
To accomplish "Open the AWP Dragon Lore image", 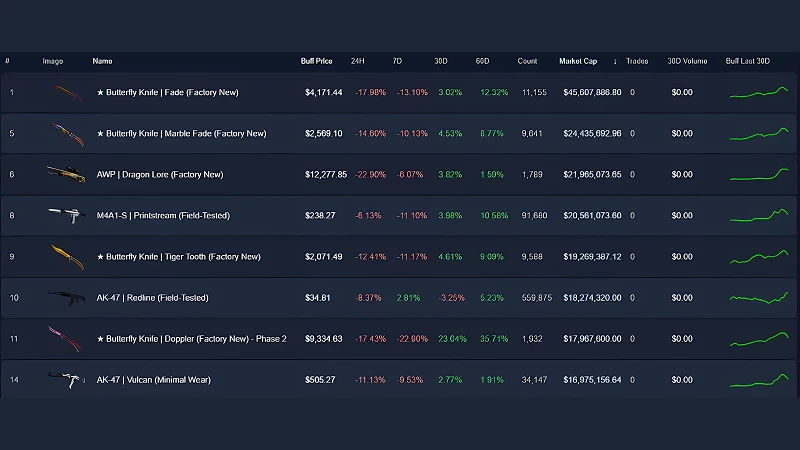I will click(x=66, y=174).
